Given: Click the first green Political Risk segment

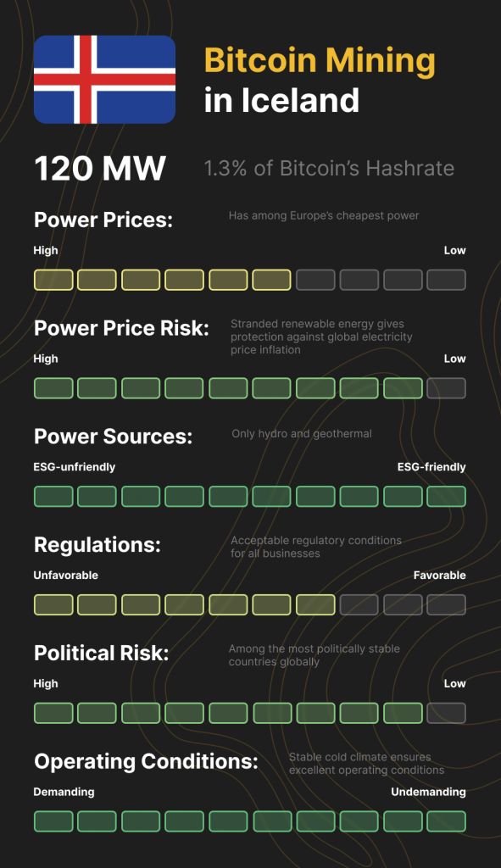Looking at the screenshot, I should click(x=53, y=713).
